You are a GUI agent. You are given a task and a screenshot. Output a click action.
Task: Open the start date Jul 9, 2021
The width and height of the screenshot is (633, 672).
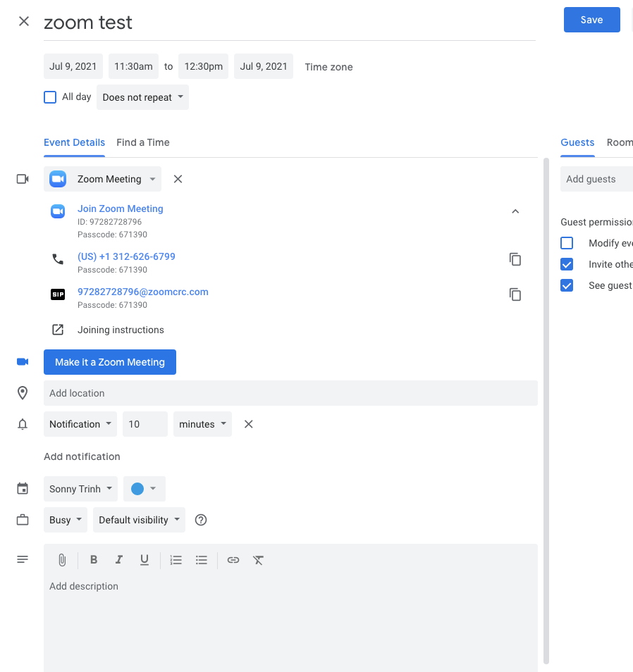(73, 66)
